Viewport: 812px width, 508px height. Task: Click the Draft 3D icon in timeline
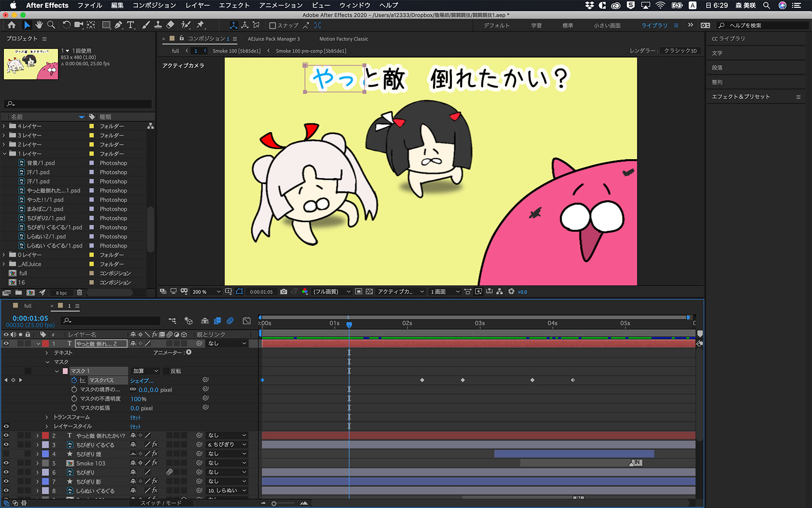[188, 321]
